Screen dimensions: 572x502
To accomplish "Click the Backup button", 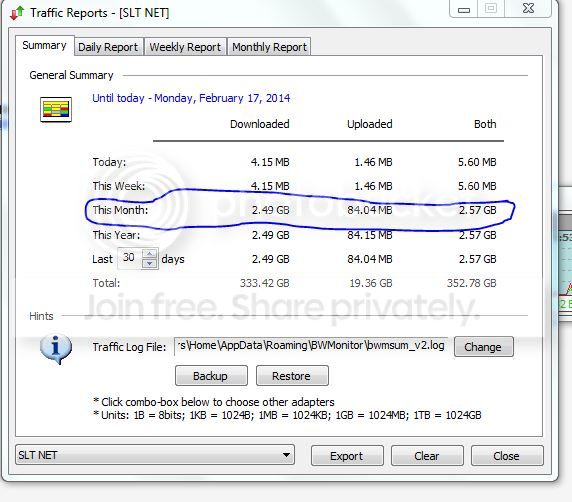I will [211, 376].
